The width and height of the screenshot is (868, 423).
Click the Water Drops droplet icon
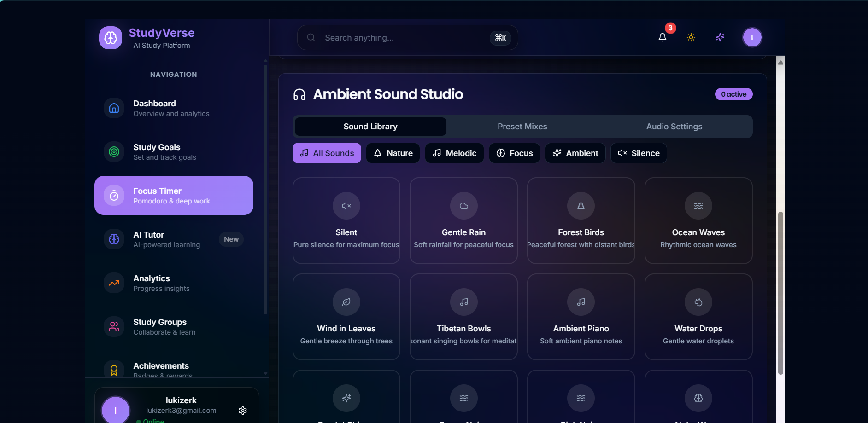(x=698, y=302)
